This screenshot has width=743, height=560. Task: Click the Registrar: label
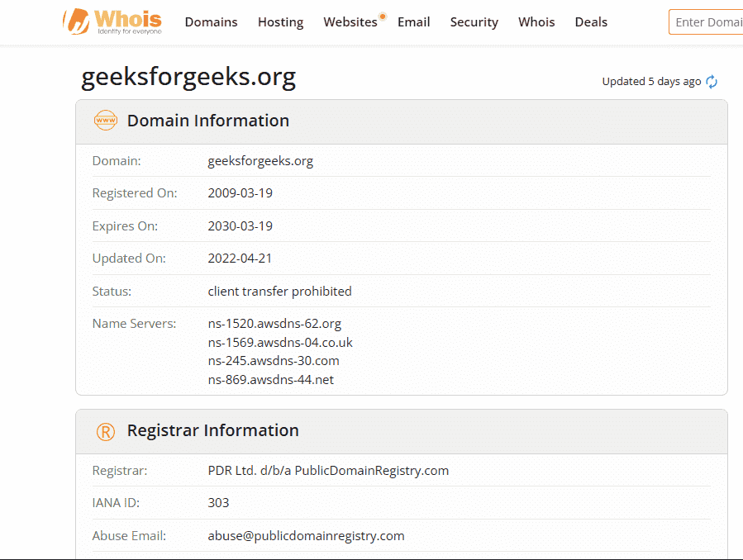120,471
